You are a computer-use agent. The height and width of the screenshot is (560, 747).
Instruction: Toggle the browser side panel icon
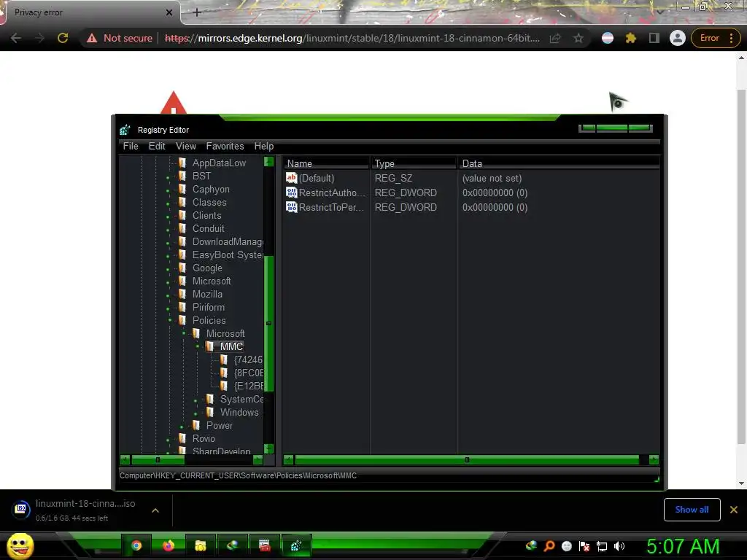(x=654, y=38)
